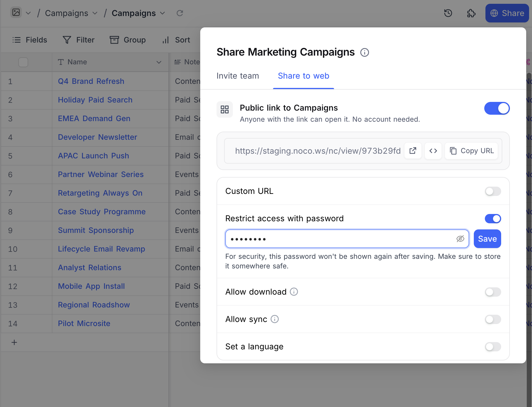Viewport: 532px width, 407px height.
Task: Tick the select-all rows checkbox
Action: [23, 62]
